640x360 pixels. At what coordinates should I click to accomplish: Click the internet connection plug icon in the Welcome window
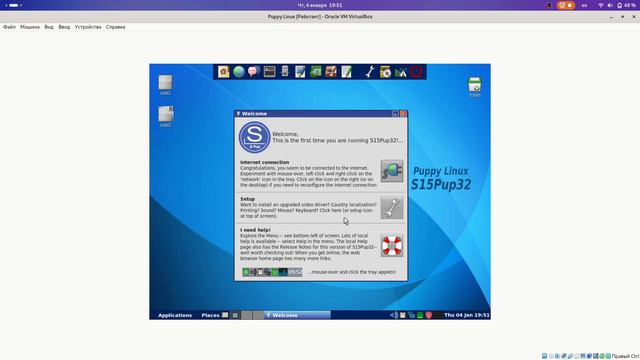(392, 171)
